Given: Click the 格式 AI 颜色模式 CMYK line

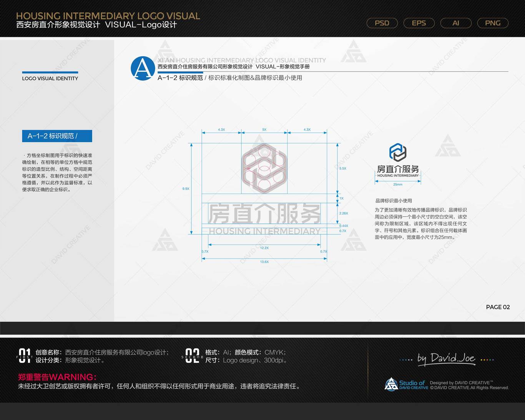Looking at the screenshot, I should (x=246, y=352).
